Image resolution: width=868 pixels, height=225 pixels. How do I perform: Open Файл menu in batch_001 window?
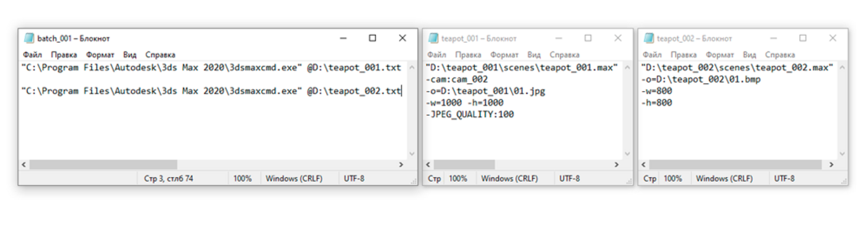click(32, 55)
